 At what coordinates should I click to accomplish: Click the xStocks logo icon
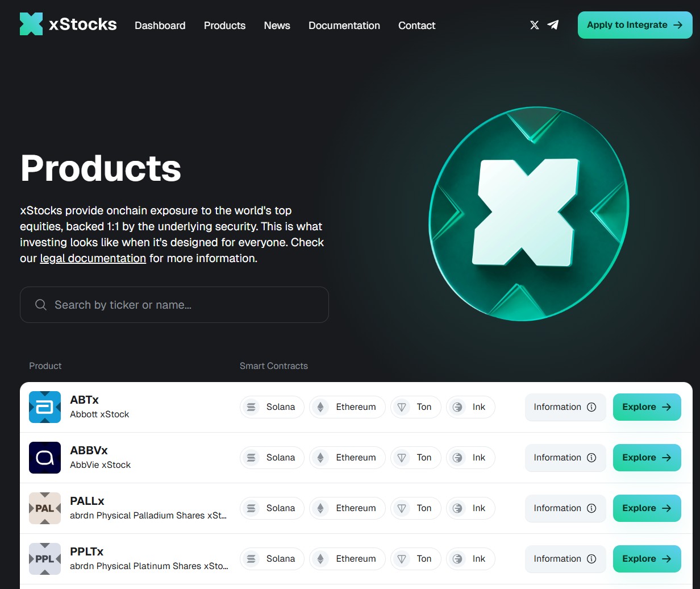pyautogui.click(x=31, y=24)
